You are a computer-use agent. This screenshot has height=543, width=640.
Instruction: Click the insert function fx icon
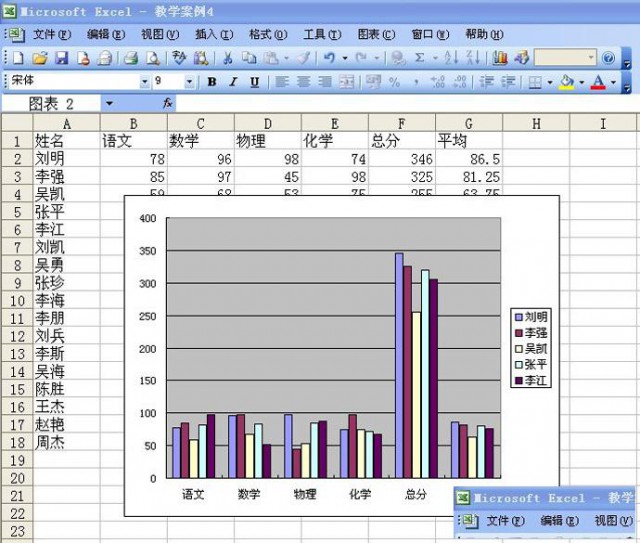[x=167, y=103]
